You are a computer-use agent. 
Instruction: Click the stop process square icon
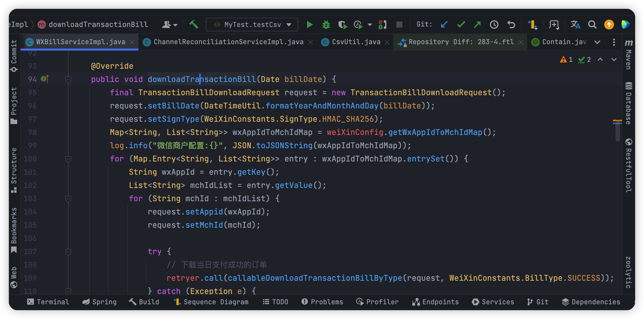tap(399, 25)
